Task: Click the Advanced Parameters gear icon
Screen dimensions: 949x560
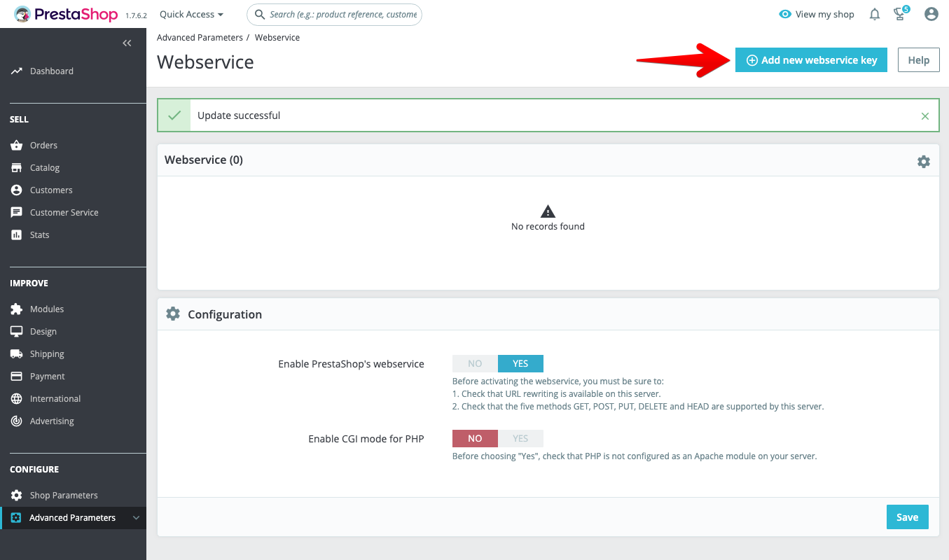Action: [16, 518]
